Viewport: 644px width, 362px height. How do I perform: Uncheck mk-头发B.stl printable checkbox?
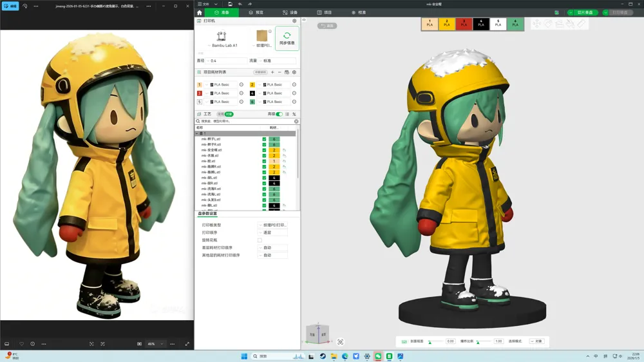(x=264, y=200)
